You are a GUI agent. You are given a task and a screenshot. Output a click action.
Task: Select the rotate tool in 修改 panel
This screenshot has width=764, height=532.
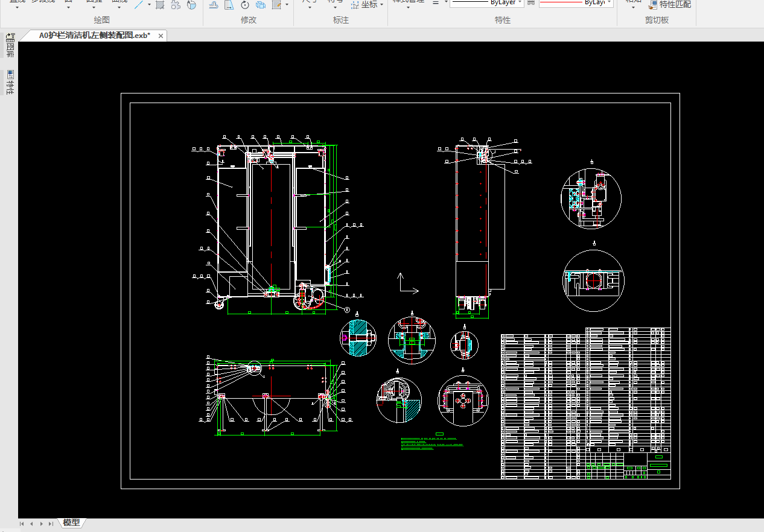[x=245, y=5]
